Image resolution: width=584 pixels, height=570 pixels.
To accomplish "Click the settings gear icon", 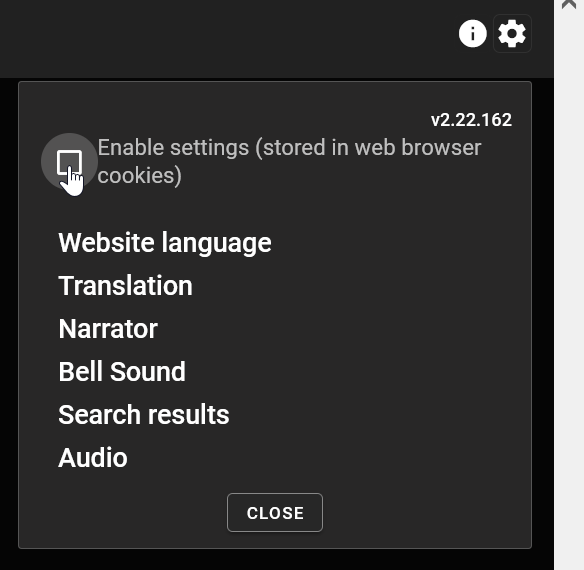I will [512, 34].
